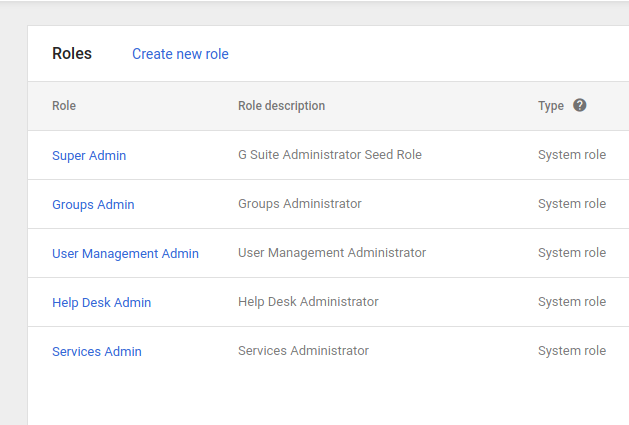Click System role type for Groups Admin
The height and width of the screenshot is (425, 629).
click(572, 204)
